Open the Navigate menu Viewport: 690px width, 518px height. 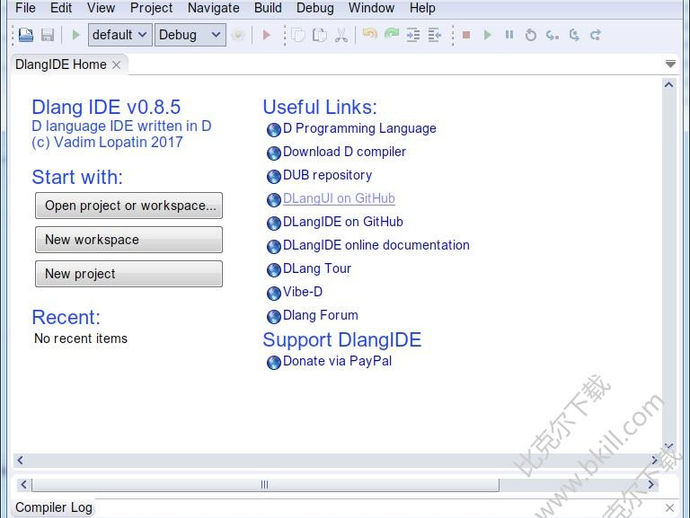tap(213, 8)
